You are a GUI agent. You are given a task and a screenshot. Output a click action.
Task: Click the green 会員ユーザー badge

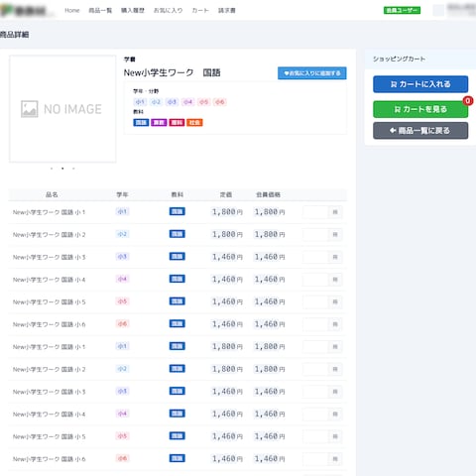pos(402,10)
